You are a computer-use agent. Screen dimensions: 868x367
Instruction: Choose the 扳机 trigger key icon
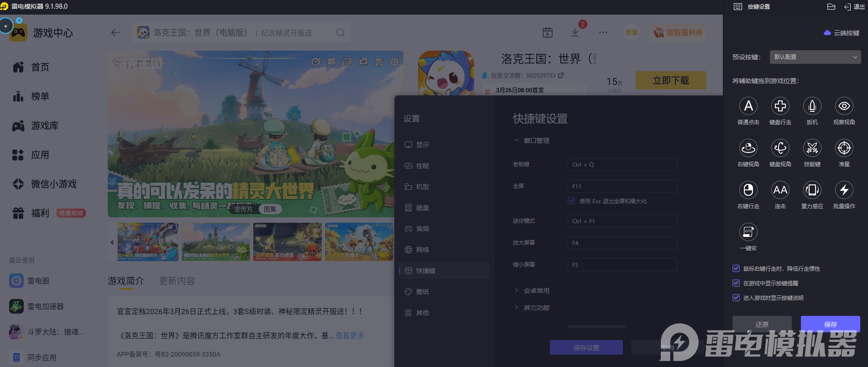[812, 106]
